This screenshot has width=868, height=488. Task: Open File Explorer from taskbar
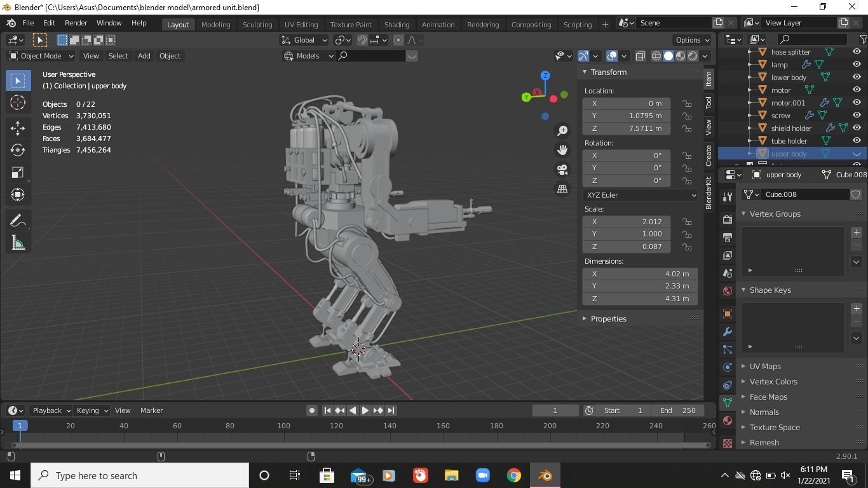(451, 475)
